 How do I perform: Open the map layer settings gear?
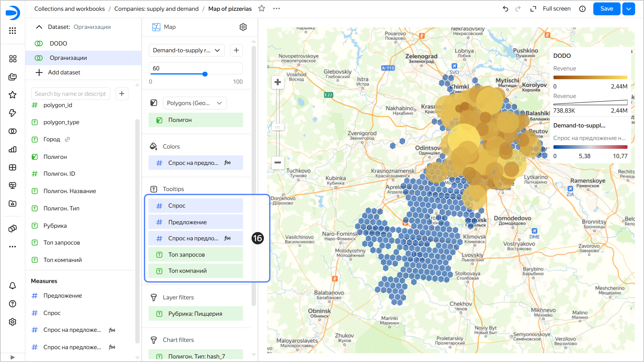tap(243, 27)
